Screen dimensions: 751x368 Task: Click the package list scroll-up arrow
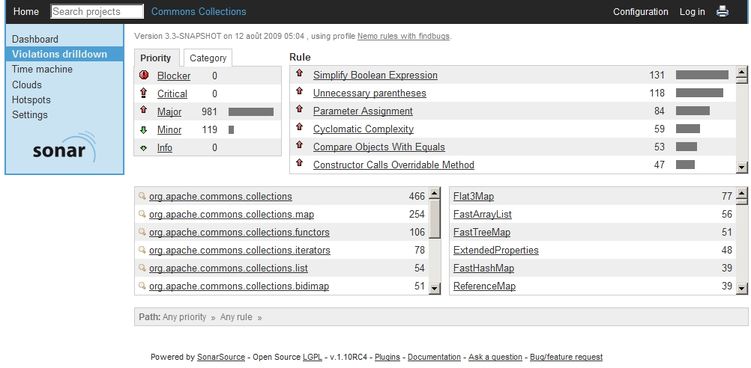pyautogui.click(x=434, y=194)
